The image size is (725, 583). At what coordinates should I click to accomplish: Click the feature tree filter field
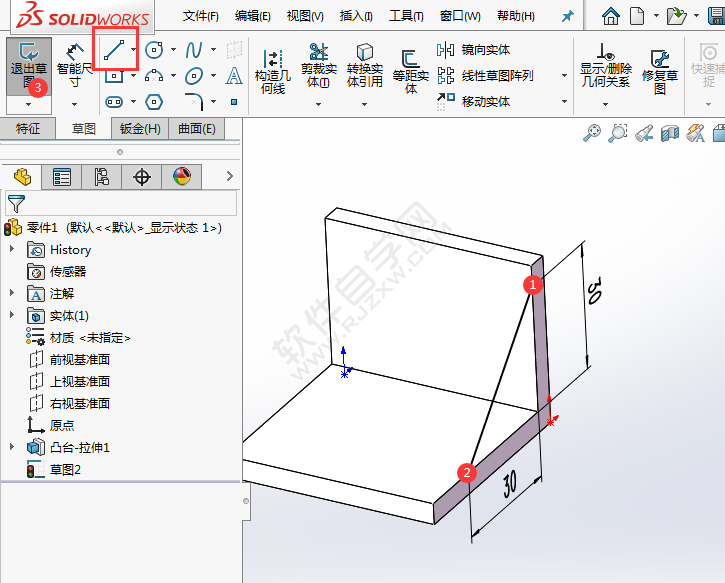point(121,203)
